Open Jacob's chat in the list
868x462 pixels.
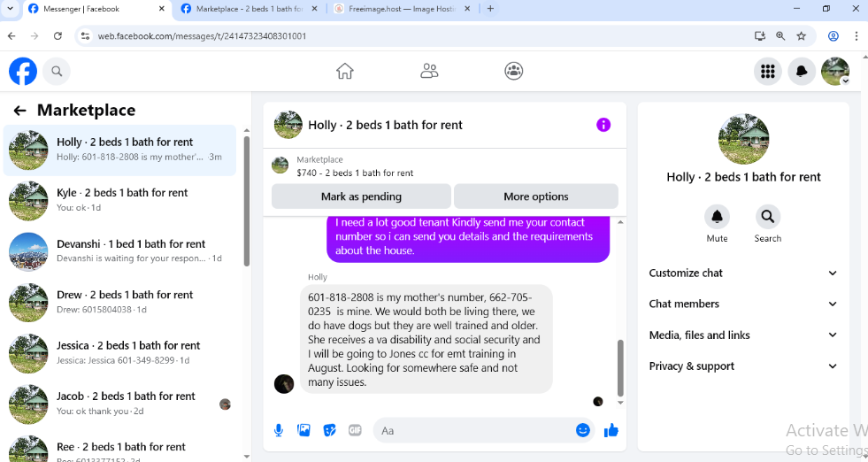click(x=119, y=404)
